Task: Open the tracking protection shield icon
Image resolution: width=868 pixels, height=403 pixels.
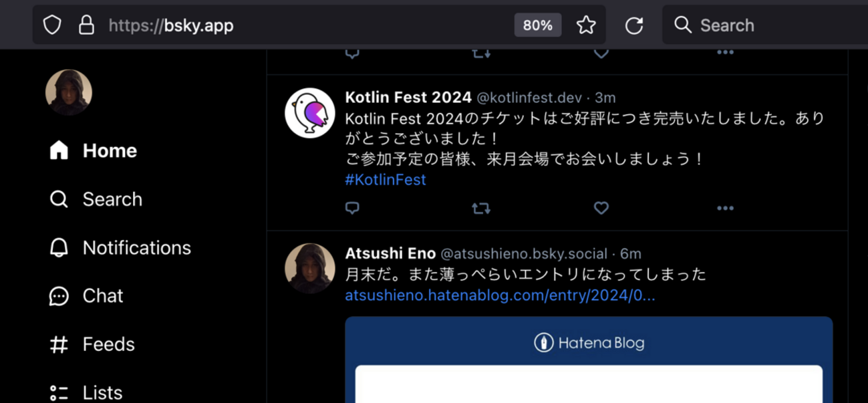Action: pos(52,25)
